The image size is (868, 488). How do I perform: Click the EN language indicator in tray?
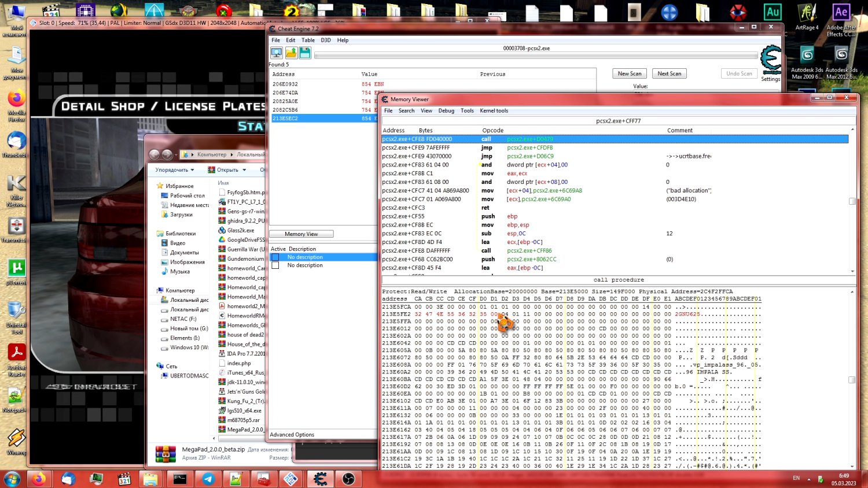click(796, 478)
